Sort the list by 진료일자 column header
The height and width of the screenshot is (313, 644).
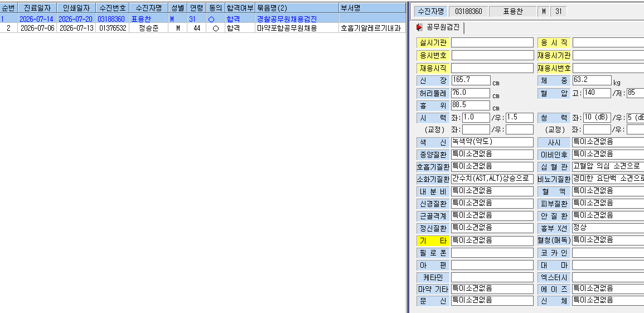pyautogui.click(x=37, y=8)
